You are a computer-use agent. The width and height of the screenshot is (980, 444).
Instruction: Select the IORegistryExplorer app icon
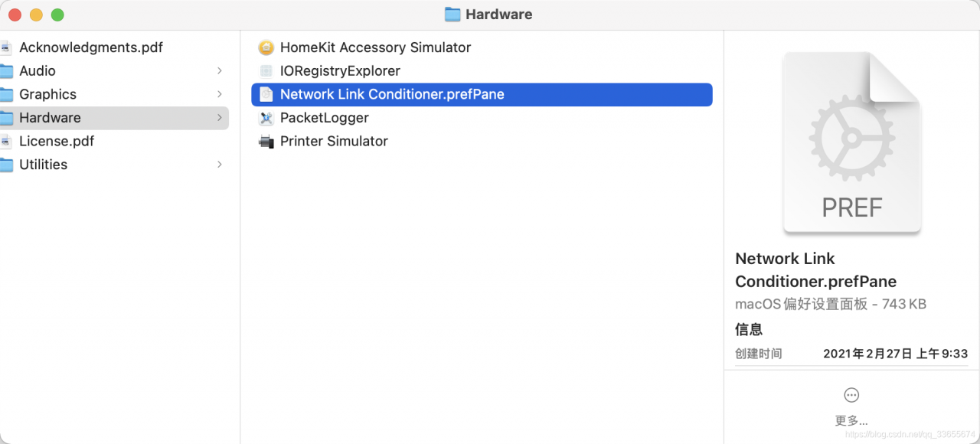266,71
